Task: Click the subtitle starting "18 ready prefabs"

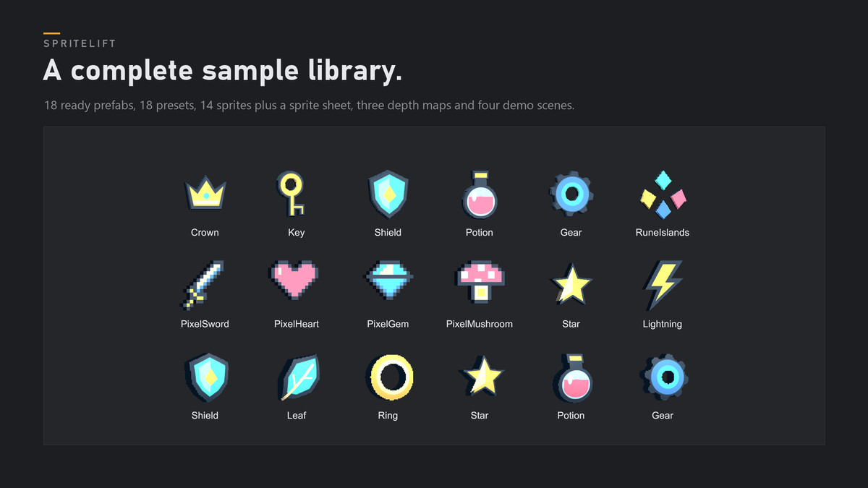Action: click(309, 106)
